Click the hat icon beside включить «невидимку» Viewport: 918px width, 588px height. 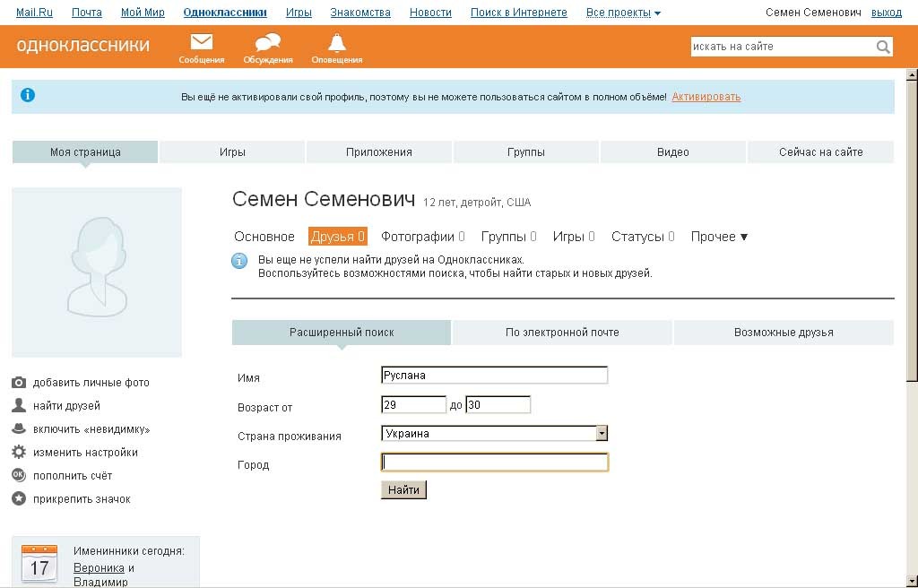(x=19, y=428)
